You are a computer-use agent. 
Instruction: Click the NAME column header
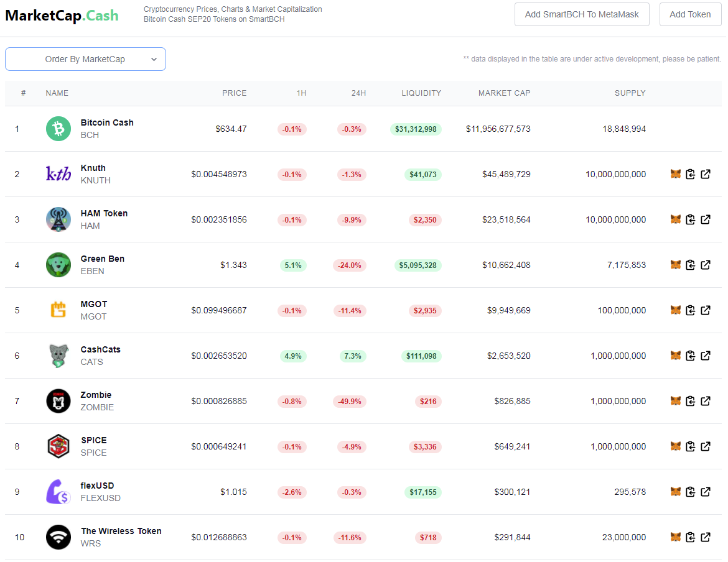click(x=57, y=93)
